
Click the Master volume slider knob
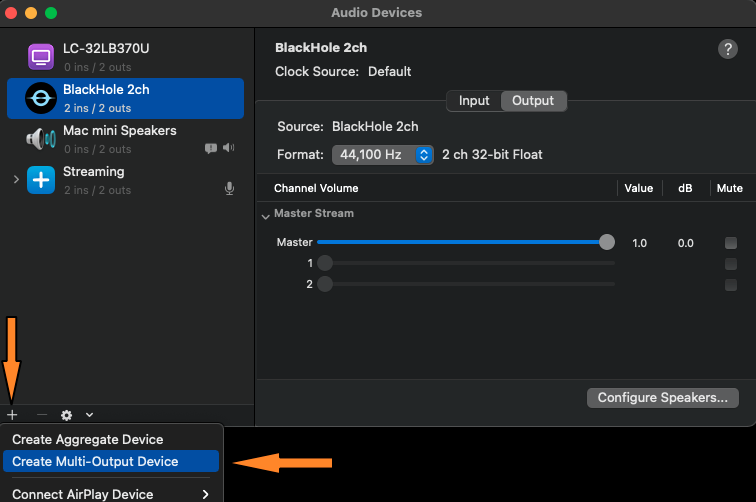tap(607, 242)
